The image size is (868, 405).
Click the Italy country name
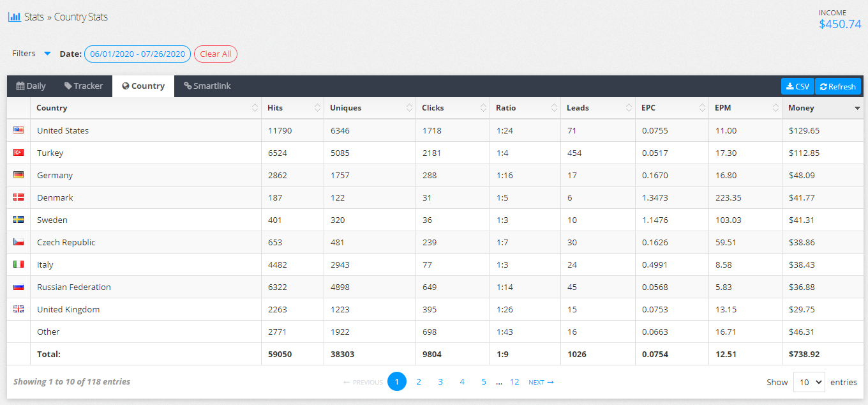(45, 264)
